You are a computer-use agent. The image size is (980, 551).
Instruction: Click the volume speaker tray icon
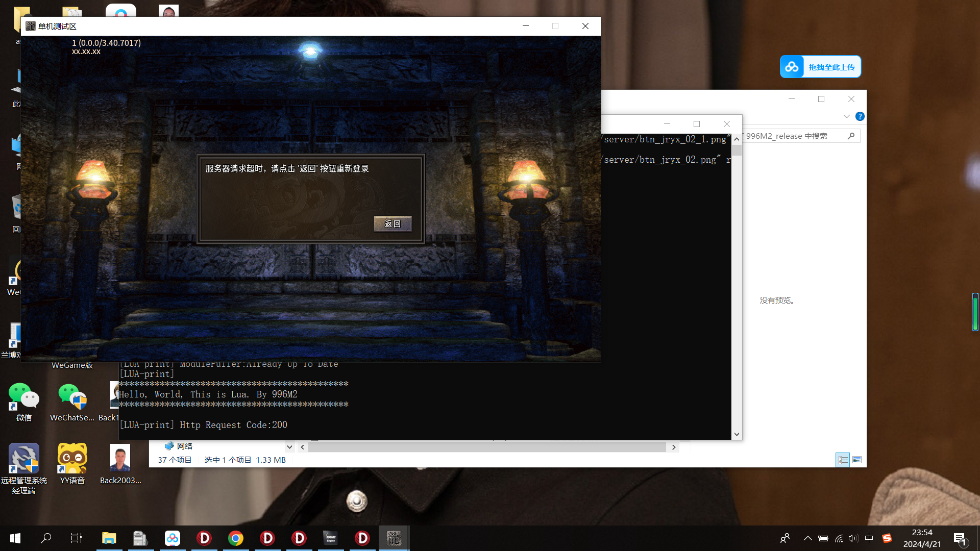pos(853,538)
